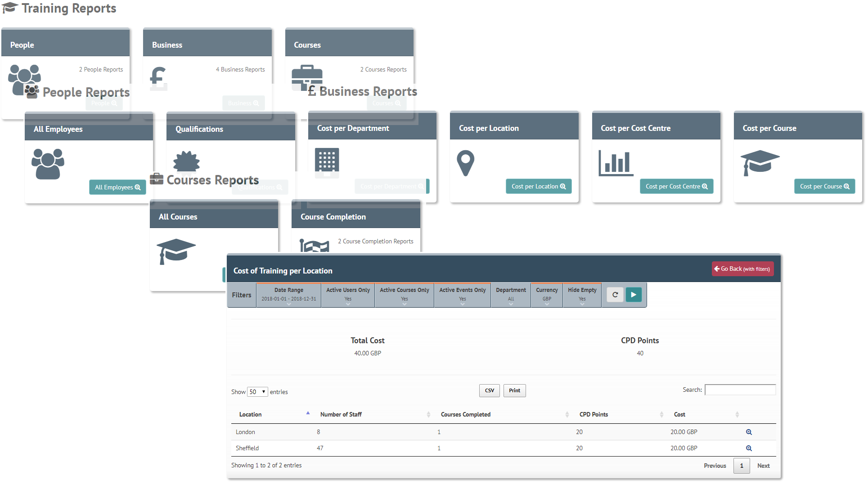The image size is (868, 484).
Task: Change the Show entries count dropdown
Action: pos(257,392)
